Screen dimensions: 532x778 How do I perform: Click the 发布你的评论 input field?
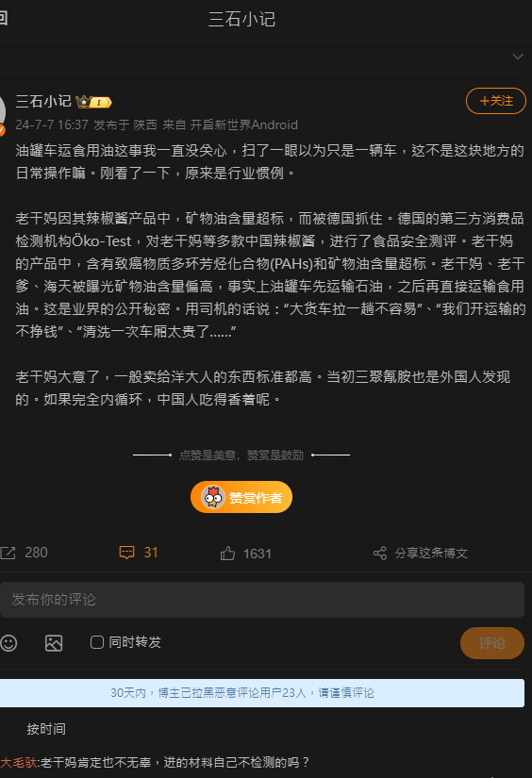[x=262, y=600]
